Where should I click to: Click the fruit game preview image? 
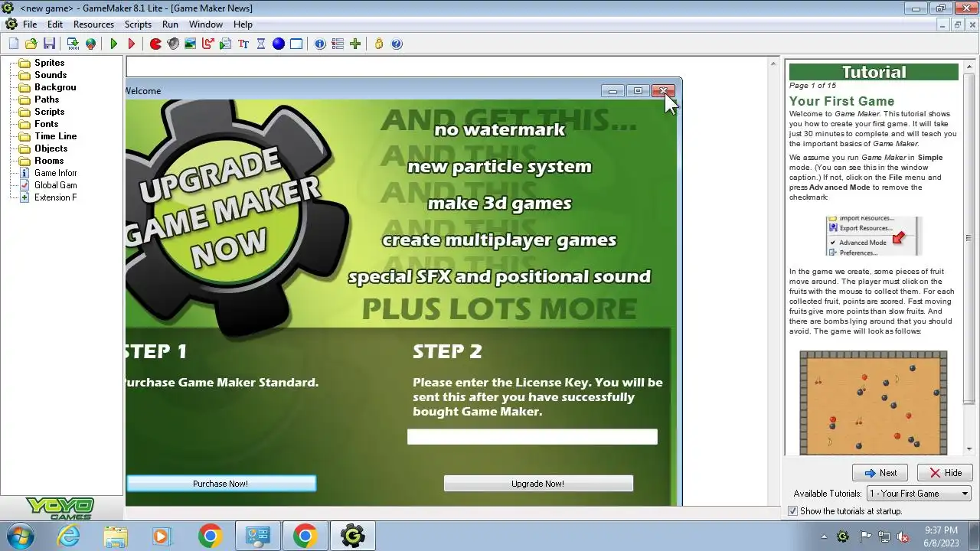click(874, 403)
